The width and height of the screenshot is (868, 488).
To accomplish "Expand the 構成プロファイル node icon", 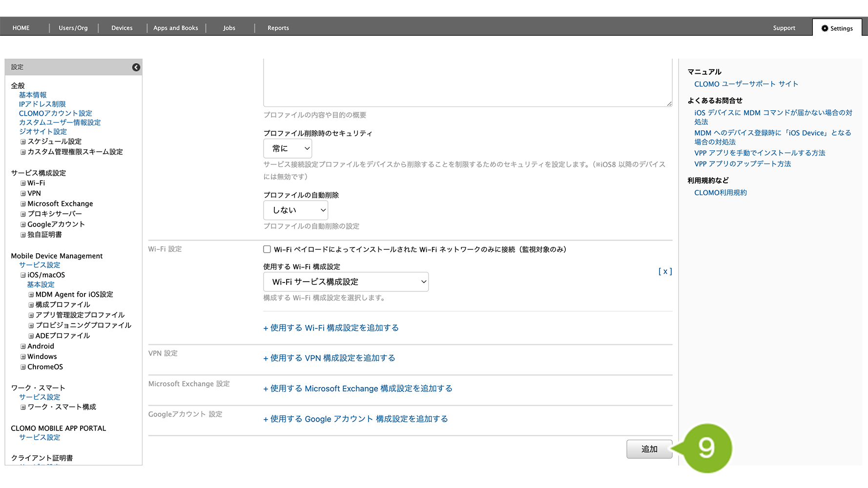I will coord(31,305).
